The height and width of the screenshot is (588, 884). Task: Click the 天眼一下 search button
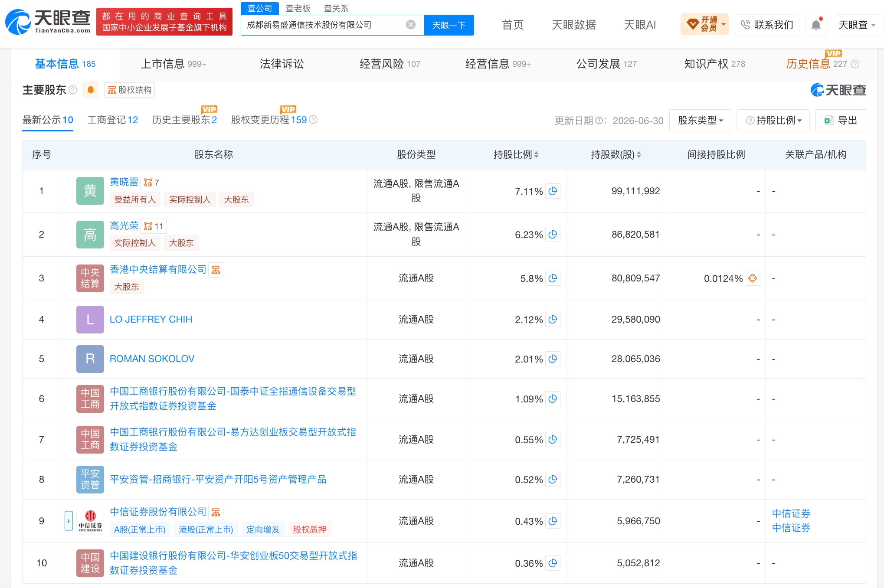449,25
